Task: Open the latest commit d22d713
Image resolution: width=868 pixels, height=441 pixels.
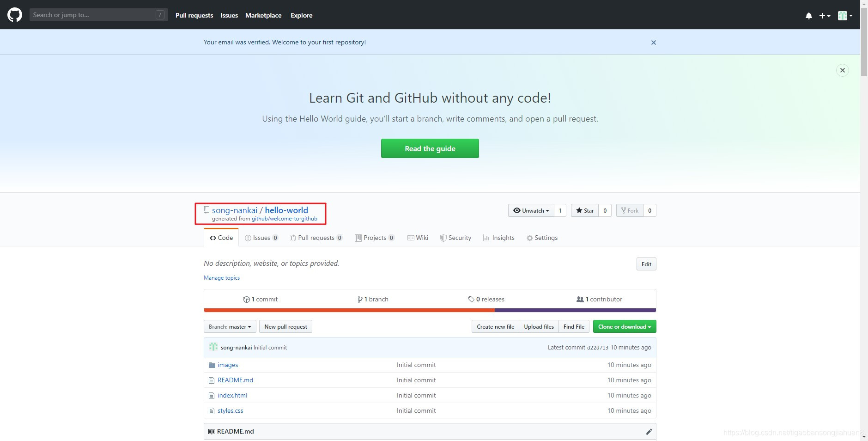Action: tap(597, 348)
